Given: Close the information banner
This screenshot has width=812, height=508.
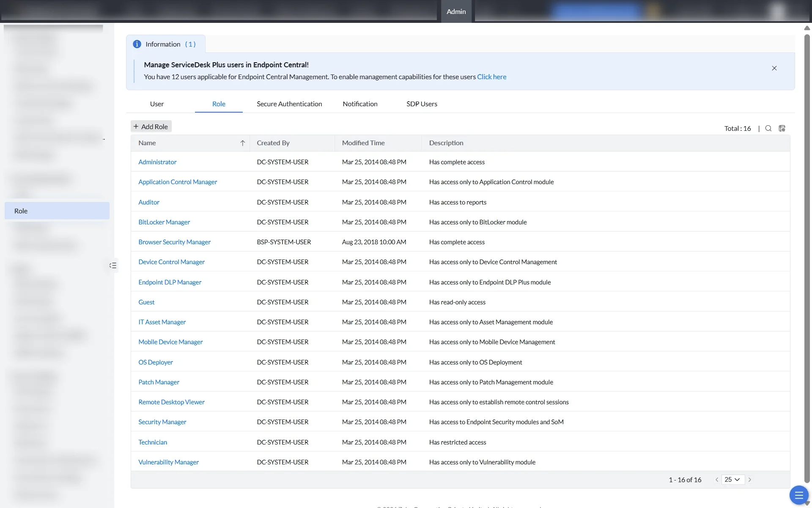Looking at the screenshot, I should pyautogui.click(x=774, y=68).
